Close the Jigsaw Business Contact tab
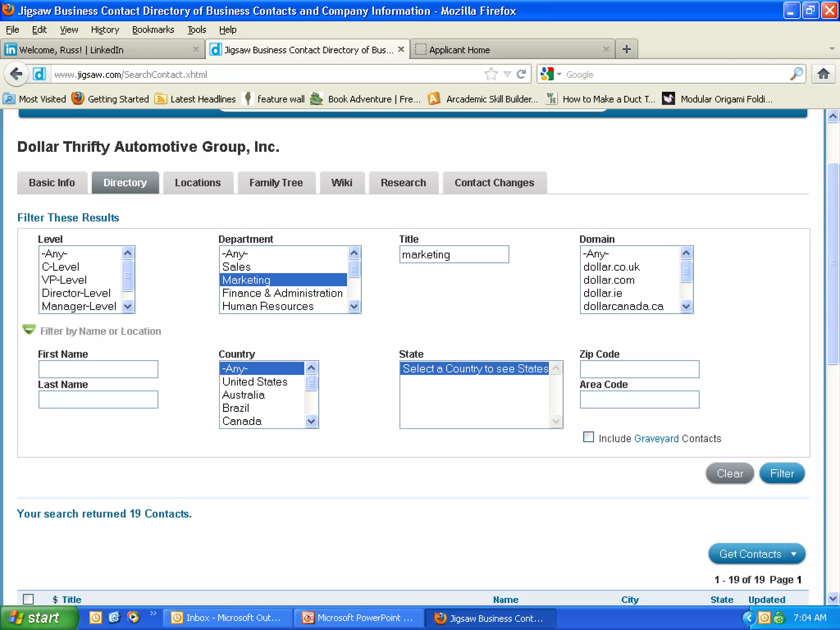840x630 pixels. pos(401,49)
